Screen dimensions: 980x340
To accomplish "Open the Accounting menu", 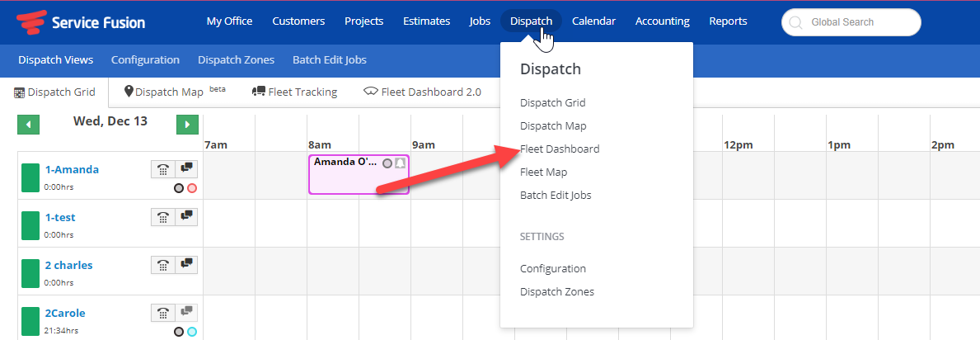I will point(663,21).
